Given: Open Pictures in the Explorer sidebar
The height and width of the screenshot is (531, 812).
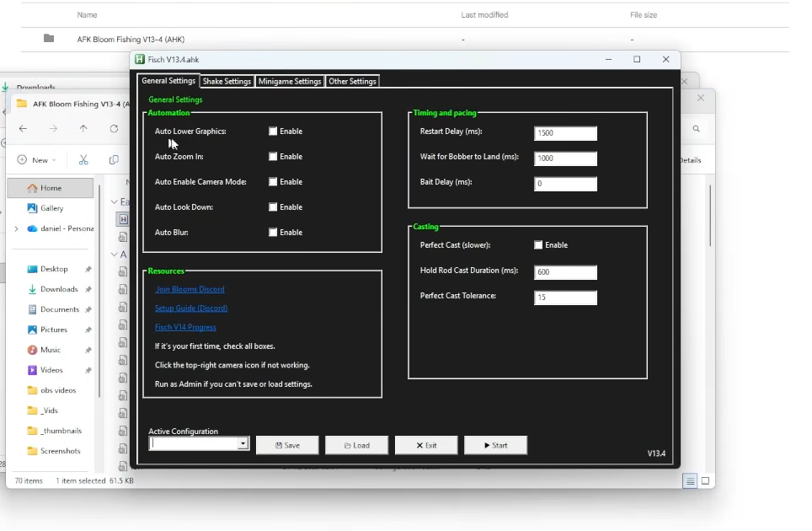Looking at the screenshot, I should (53, 330).
